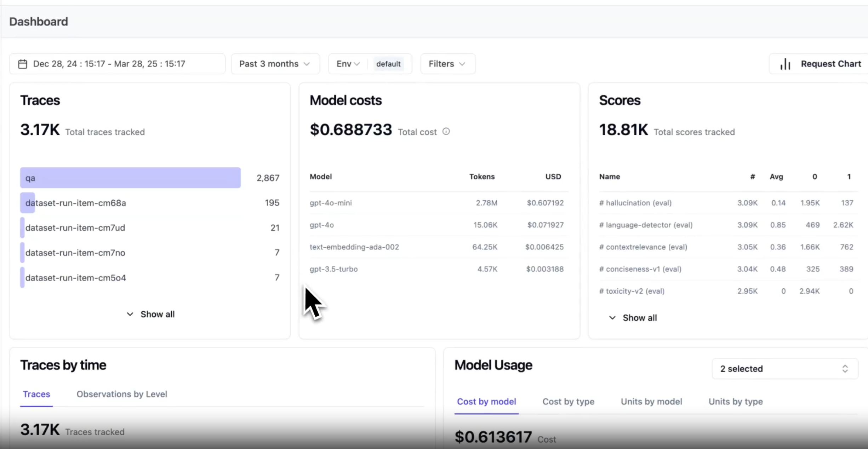Open the Past 3 months dropdown
868x449 pixels.
[275, 64]
